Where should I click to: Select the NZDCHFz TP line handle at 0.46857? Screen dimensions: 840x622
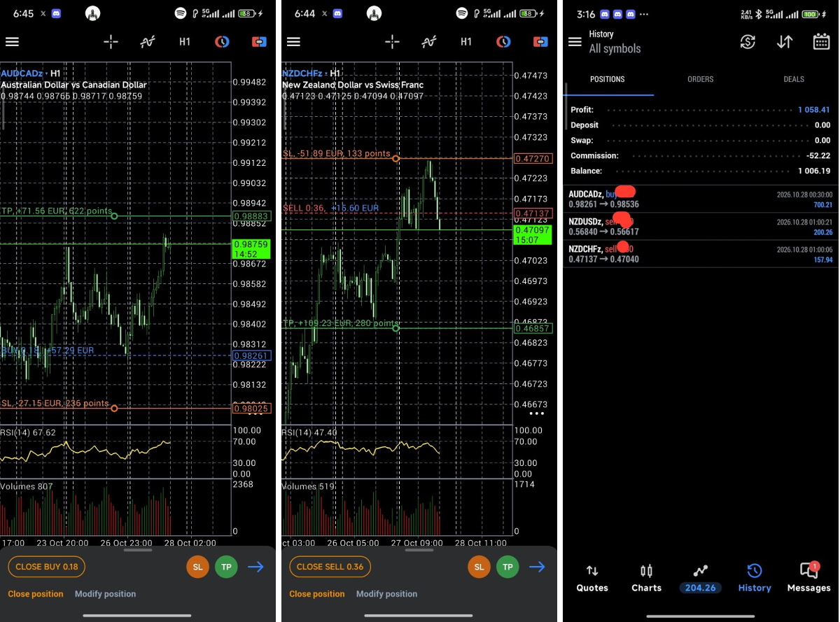[395, 328]
